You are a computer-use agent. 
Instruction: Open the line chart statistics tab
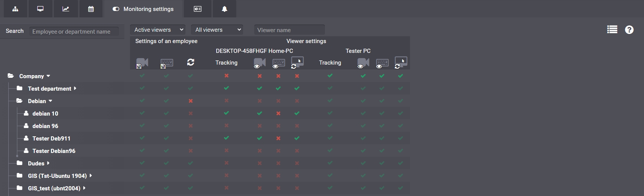[66, 9]
